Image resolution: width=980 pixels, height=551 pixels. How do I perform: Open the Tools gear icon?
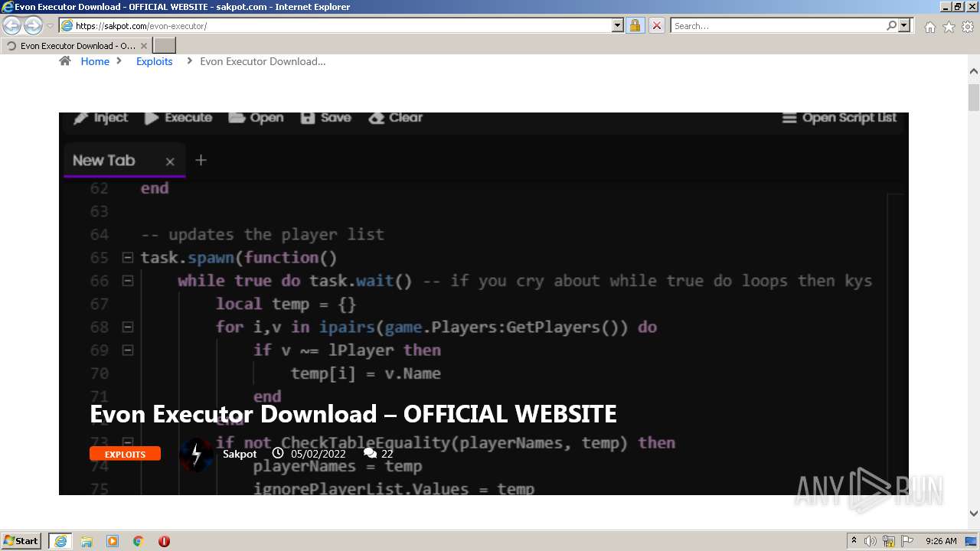pyautogui.click(x=968, y=27)
